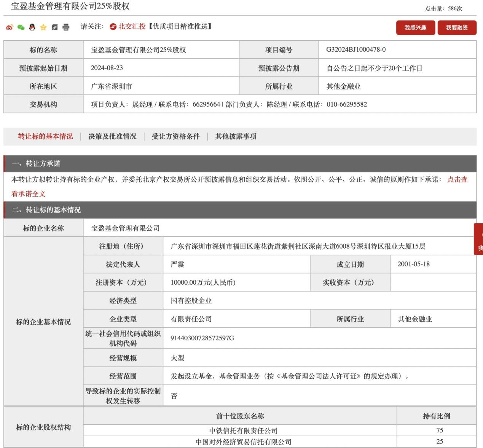Viewport: 483px width, 448px height.
Task: Switch to 决策及批准情况 tab
Action: [112, 136]
